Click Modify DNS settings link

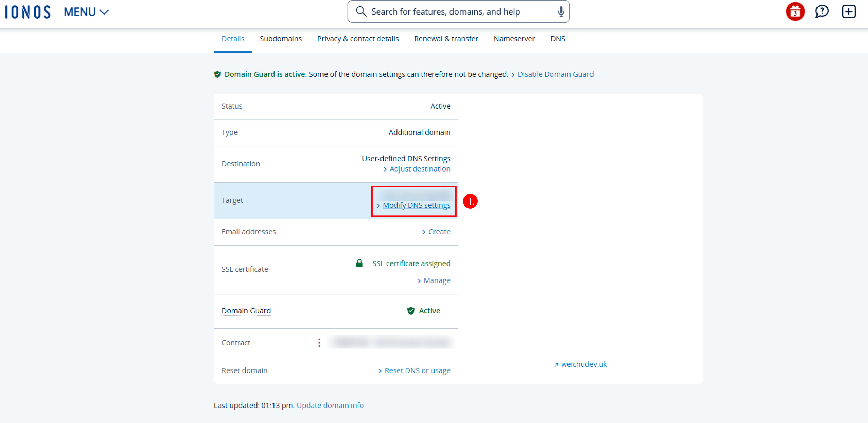pyautogui.click(x=416, y=205)
